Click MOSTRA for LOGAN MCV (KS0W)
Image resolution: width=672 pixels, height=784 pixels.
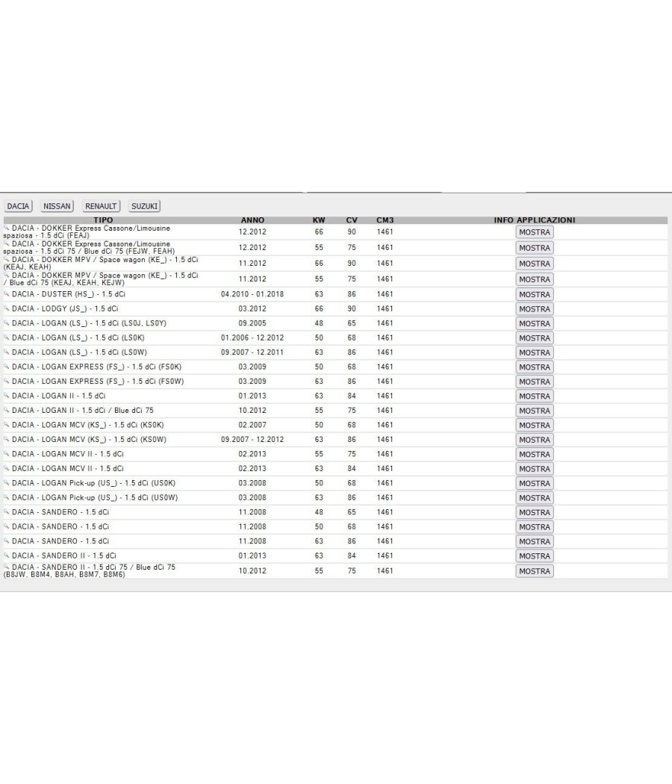pyautogui.click(x=535, y=440)
